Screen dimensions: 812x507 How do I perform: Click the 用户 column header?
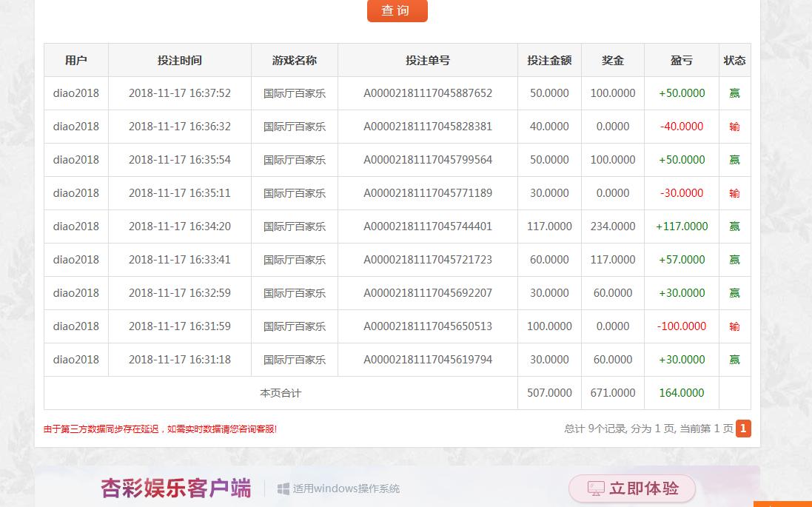pyautogui.click(x=76, y=60)
